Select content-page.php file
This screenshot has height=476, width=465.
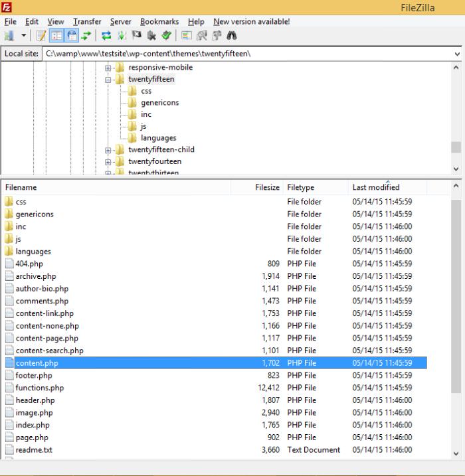215,338
